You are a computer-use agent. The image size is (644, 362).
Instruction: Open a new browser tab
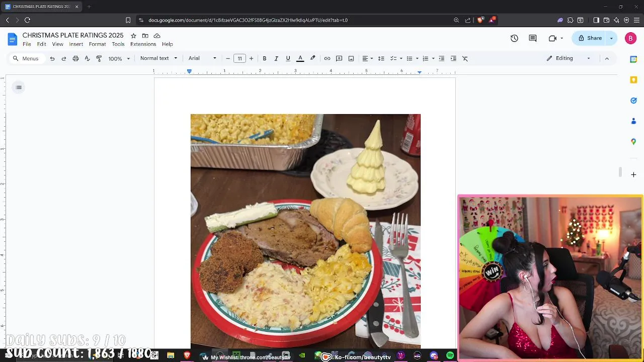[89, 7]
